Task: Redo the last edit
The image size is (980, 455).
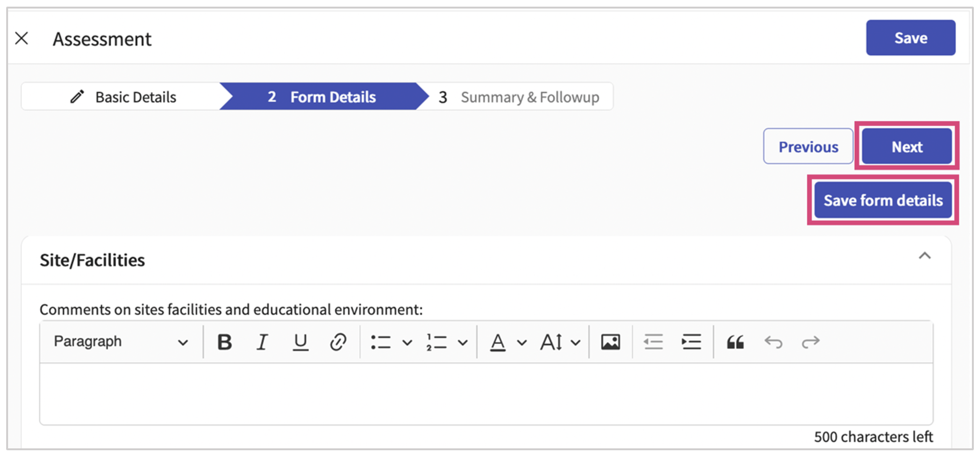Action: [810, 342]
